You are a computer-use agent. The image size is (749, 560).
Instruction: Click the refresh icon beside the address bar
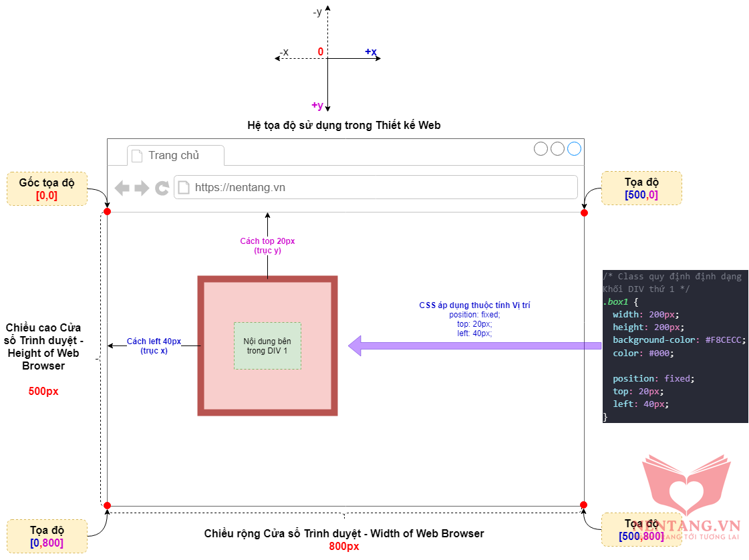click(162, 188)
